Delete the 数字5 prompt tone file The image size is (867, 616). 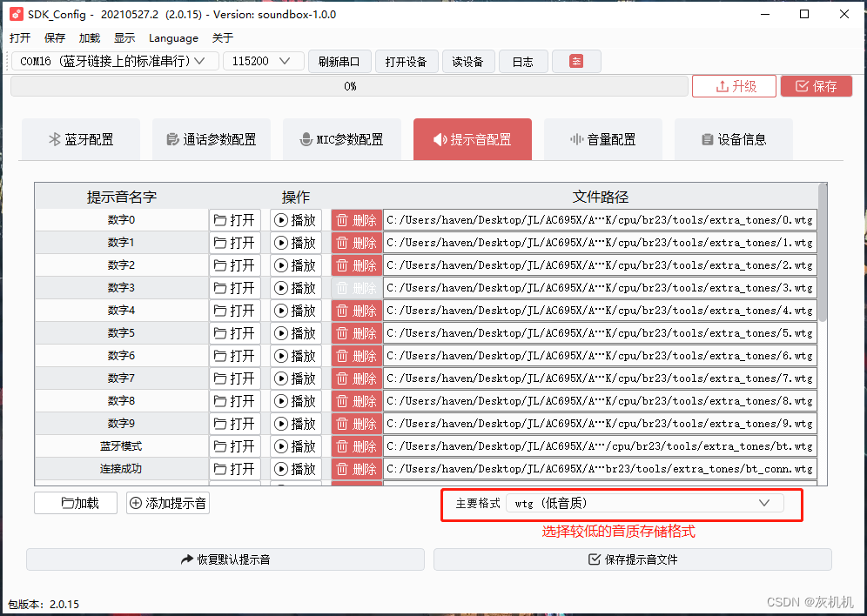(356, 332)
